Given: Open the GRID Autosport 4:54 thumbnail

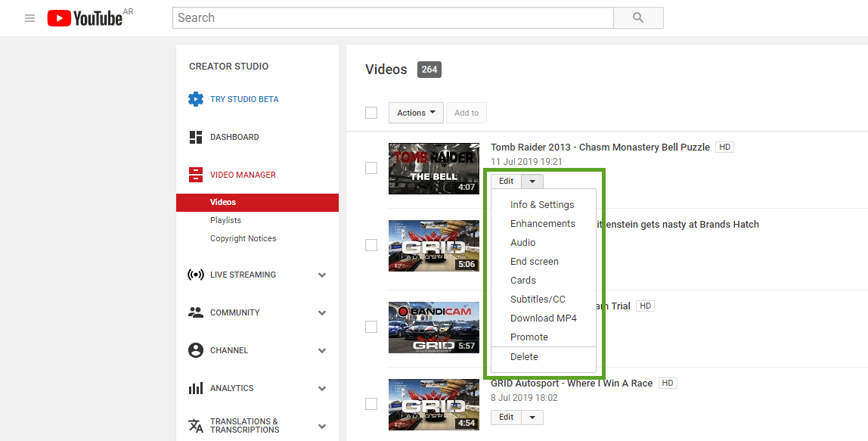Looking at the screenshot, I should point(434,405).
